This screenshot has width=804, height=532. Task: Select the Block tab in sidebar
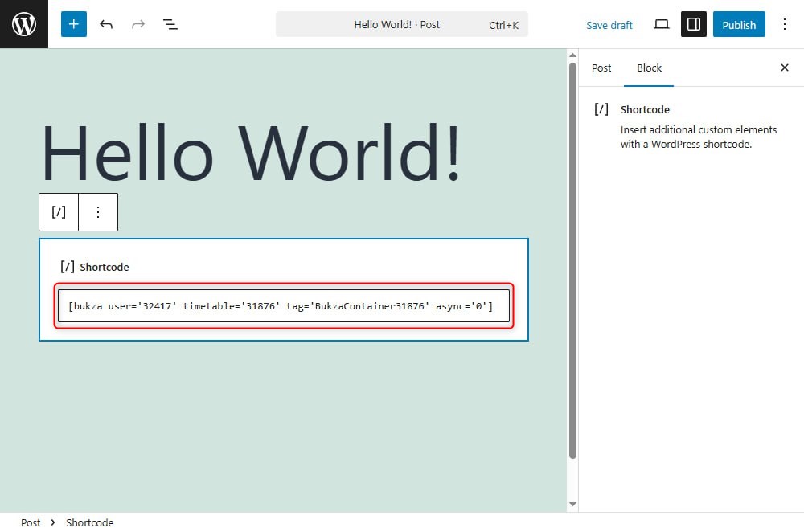pos(649,68)
